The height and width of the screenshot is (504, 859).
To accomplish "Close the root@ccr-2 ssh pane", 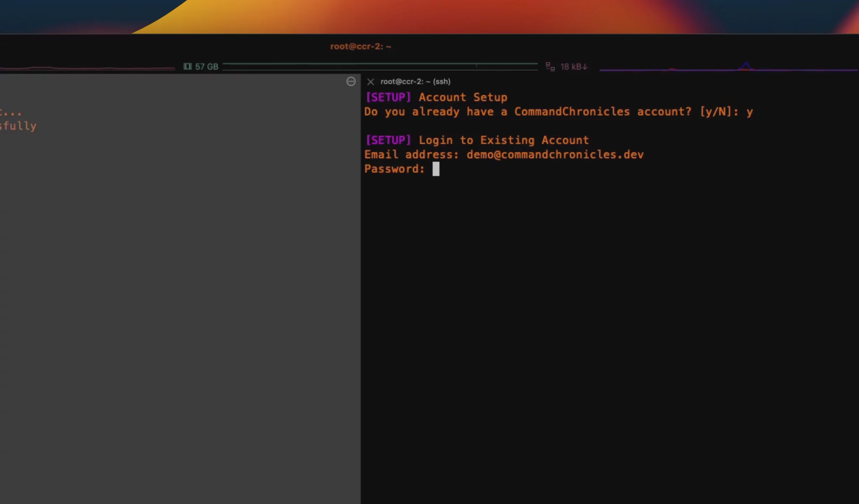I will point(370,82).
